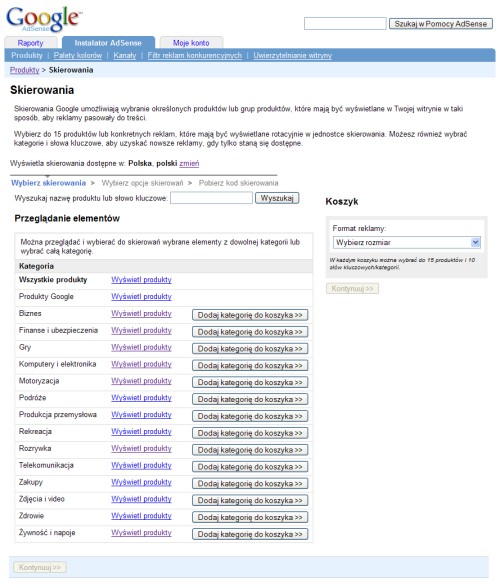Screen dimensions: 500x588
Task: Select the Instalator AdSense tab
Action: point(108,43)
